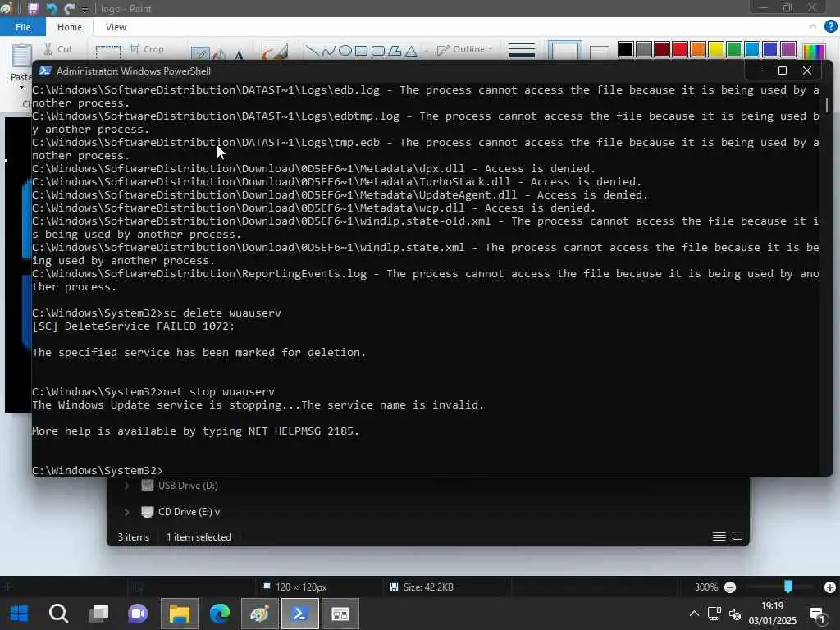Collapse Paint's ribbon with the up chevron
Image resolution: width=840 pixels, height=630 pixels.
(813, 26)
